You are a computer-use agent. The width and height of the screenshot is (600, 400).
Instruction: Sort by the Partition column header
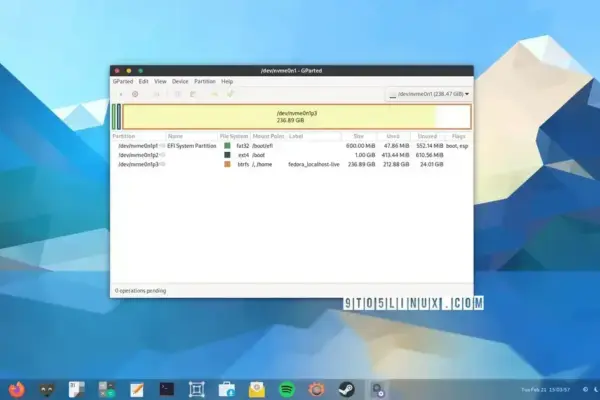click(139, 136)
